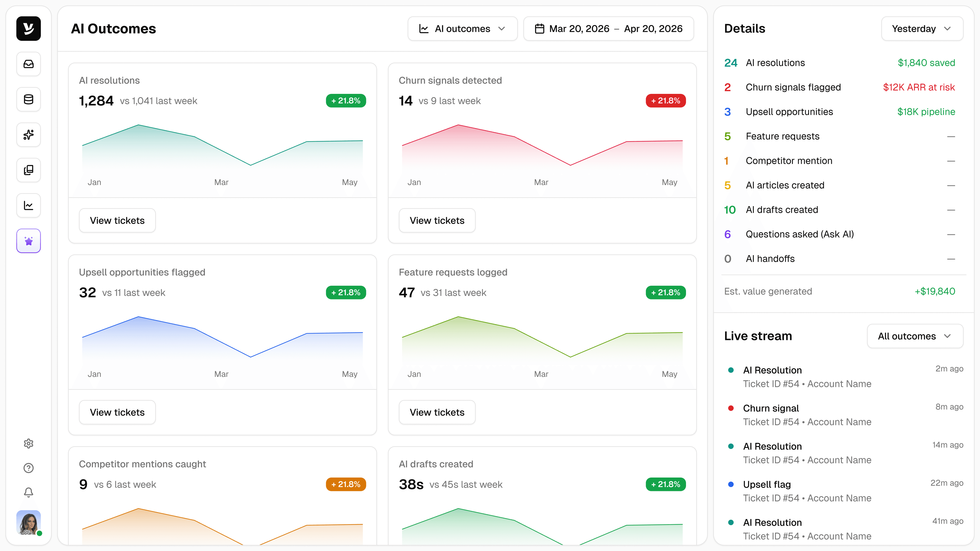The width and height of the screenshot is (980, 551).
Task: View tickets for Upsell opportunities flagged
Action: [117, 412]
